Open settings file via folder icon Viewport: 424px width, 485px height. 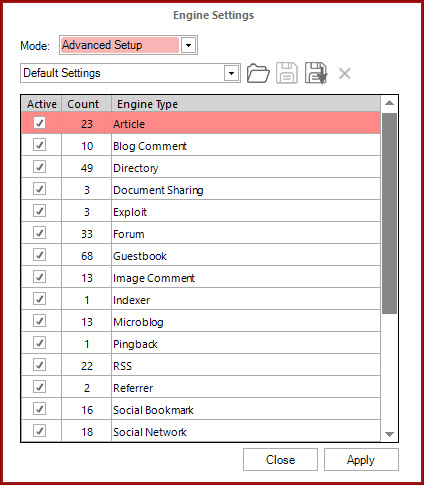click(258, 73)
